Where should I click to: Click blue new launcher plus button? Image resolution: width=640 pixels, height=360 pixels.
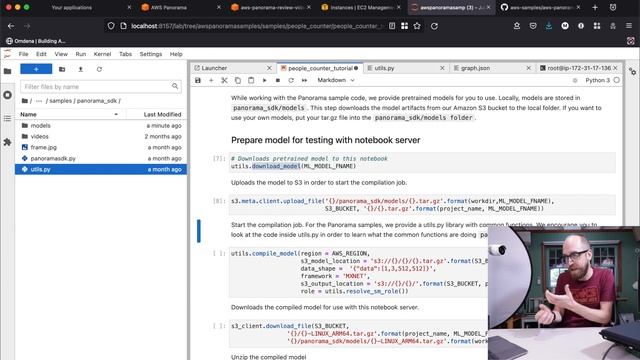(36, 69)
